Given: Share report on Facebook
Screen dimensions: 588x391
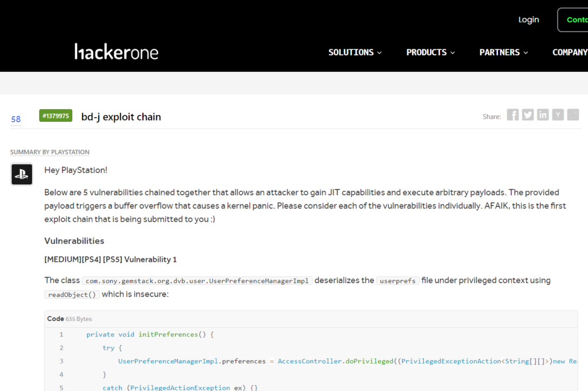Looking at the screenshot, I should 513,115.
